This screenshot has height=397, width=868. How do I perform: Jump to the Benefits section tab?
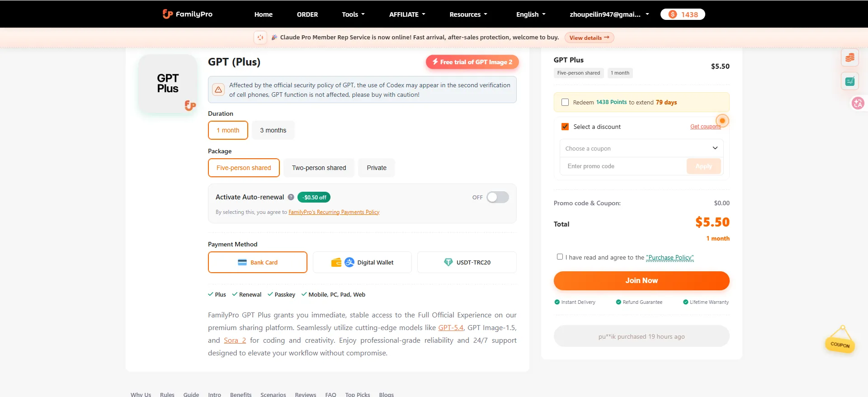[241, 394]
